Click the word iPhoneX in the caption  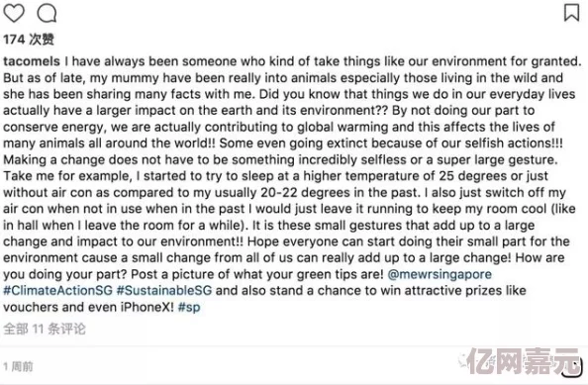(x=147, y=307)
